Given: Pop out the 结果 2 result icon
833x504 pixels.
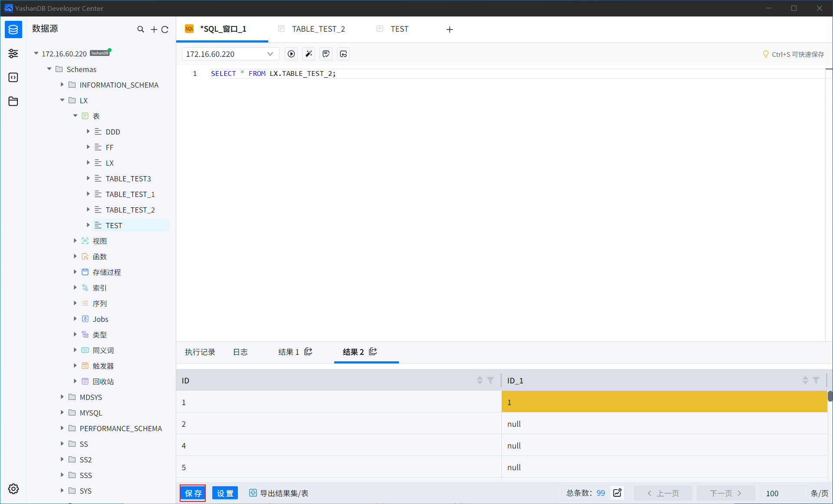Looking at the screenshot, I should (x=373, y=352).
